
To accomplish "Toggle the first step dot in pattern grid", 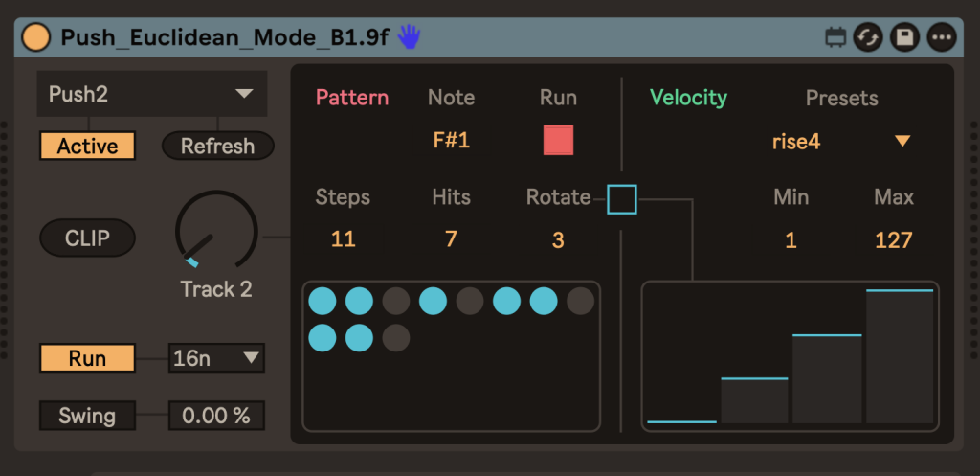I will coord(323,302).
